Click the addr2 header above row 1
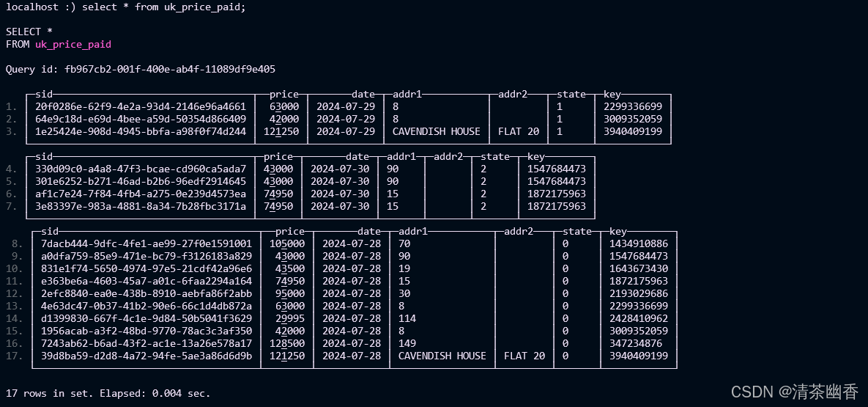 pyautogui.click(x=513, y=95)
